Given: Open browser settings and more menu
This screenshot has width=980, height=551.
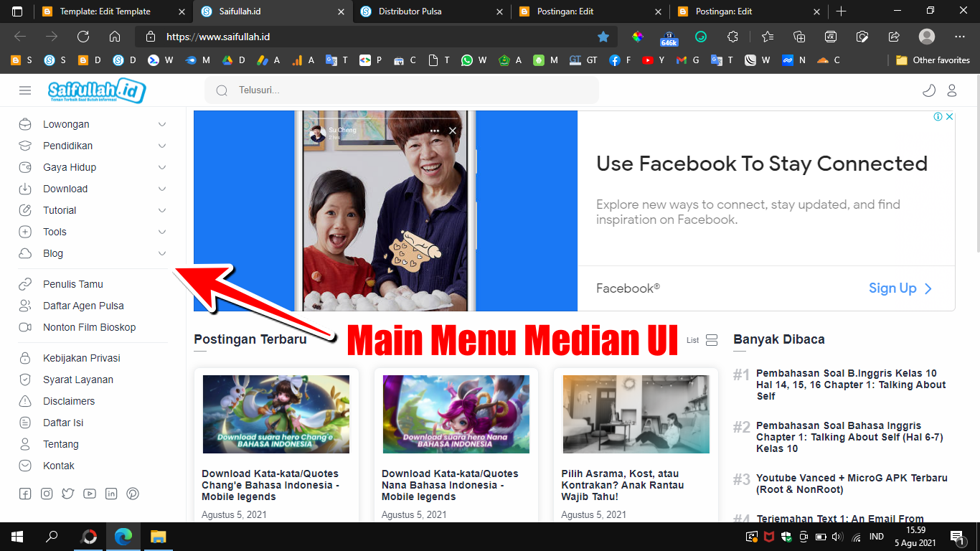Looking at the screenshot, I should tap(960, 37).
